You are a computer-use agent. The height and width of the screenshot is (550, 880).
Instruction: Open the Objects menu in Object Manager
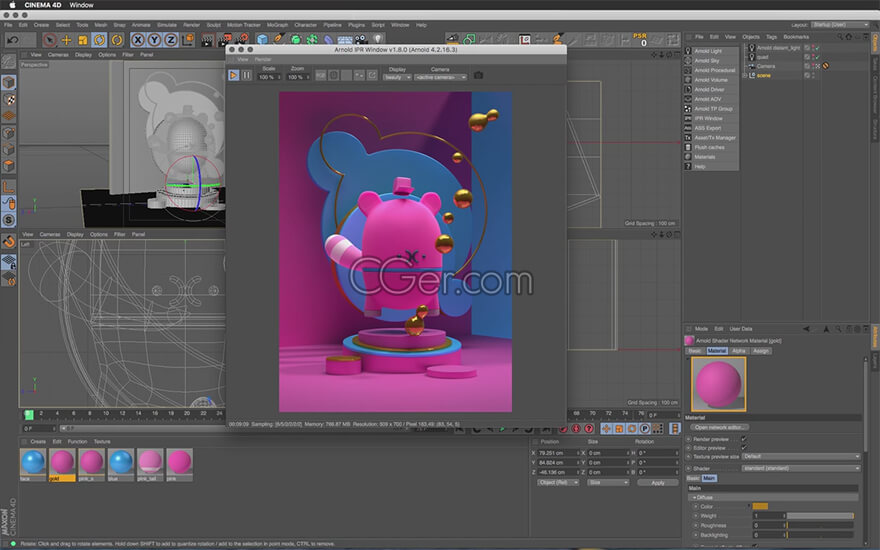pos(750,37)
